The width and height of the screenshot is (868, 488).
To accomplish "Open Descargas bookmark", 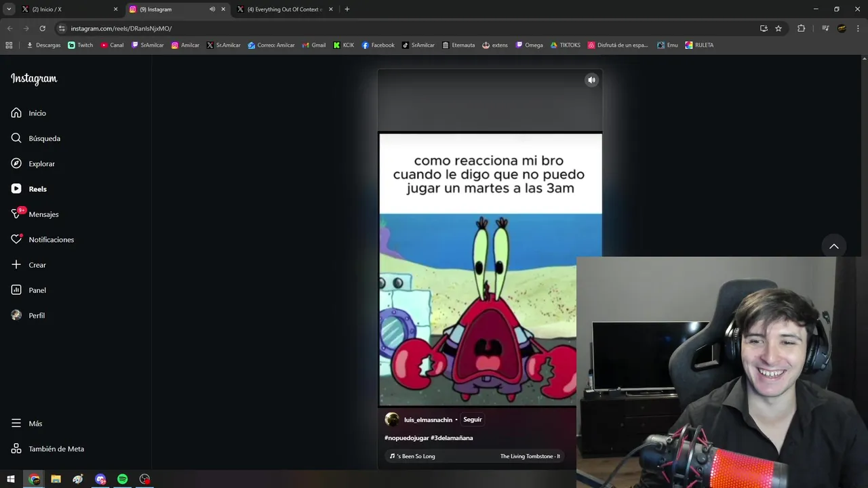I will coord(43,45).
